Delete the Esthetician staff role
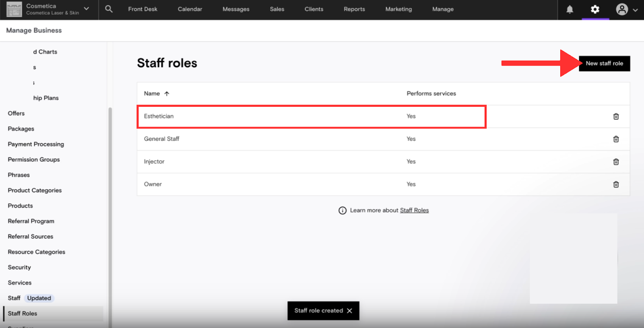This screenshot has height=328, width=644. coord(616,116)
